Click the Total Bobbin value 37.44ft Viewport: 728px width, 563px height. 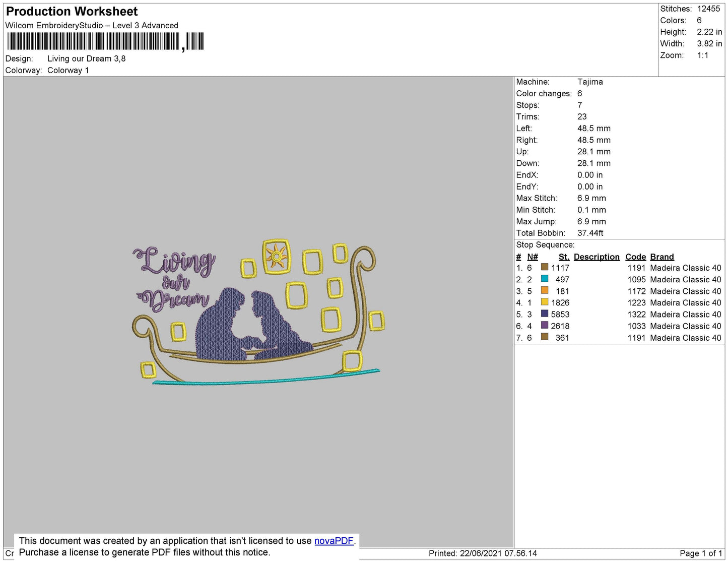(x=590, y=233)
